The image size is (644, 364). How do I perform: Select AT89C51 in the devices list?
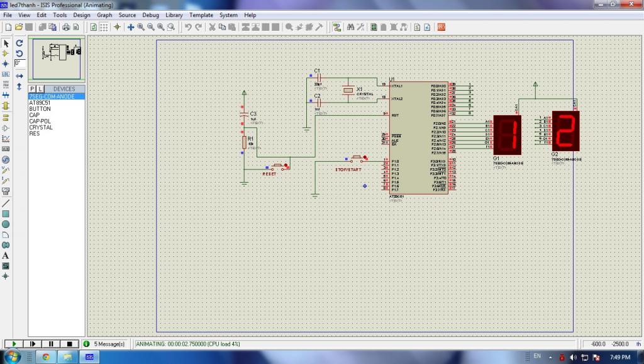coord(40,103)
